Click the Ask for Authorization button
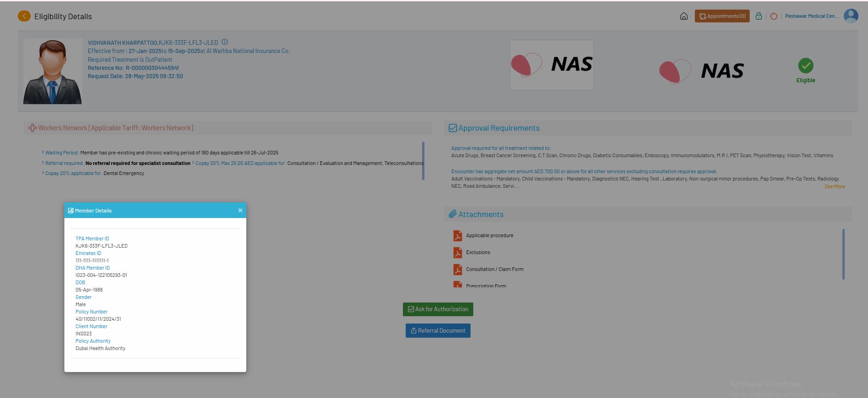 [x=438, y=309]
